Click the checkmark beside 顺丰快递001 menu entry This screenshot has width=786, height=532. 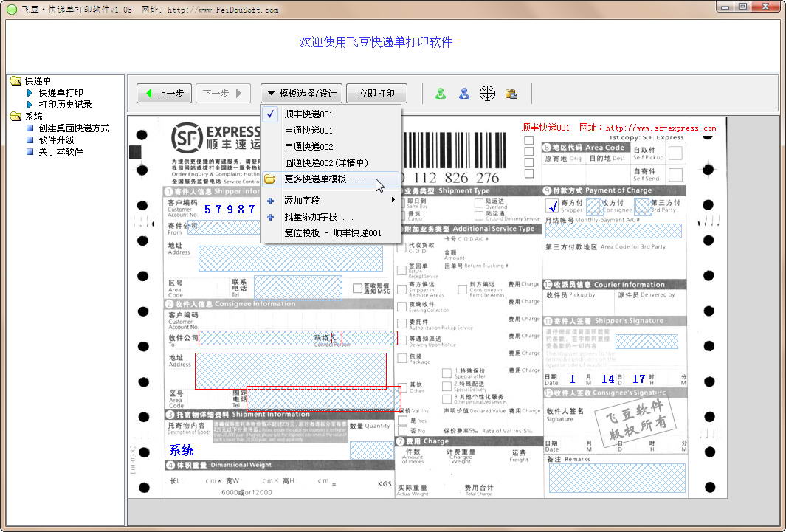(271, 114)
